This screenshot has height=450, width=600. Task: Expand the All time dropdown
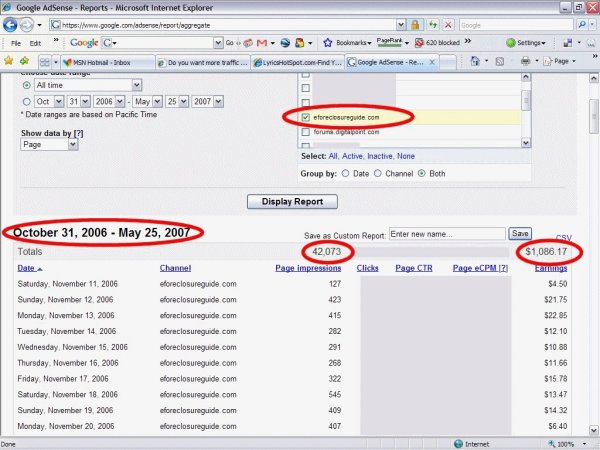pyautogui.click(x=137, y=85)
